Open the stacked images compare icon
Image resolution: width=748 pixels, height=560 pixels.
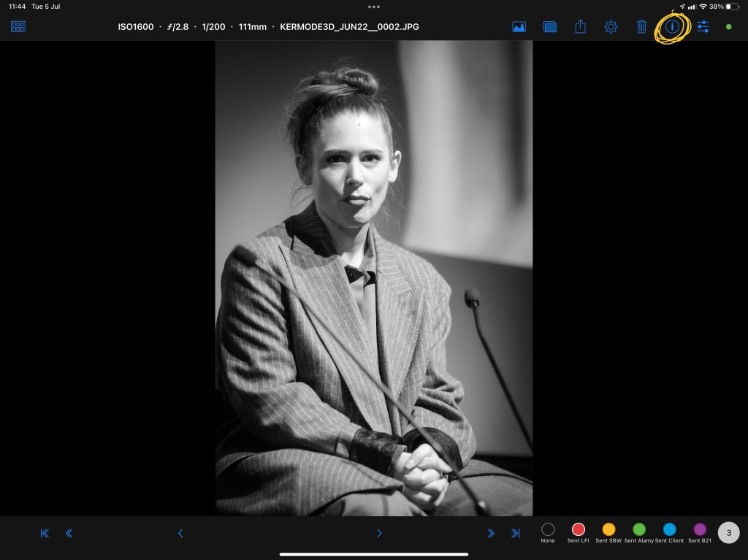[549, 27]
